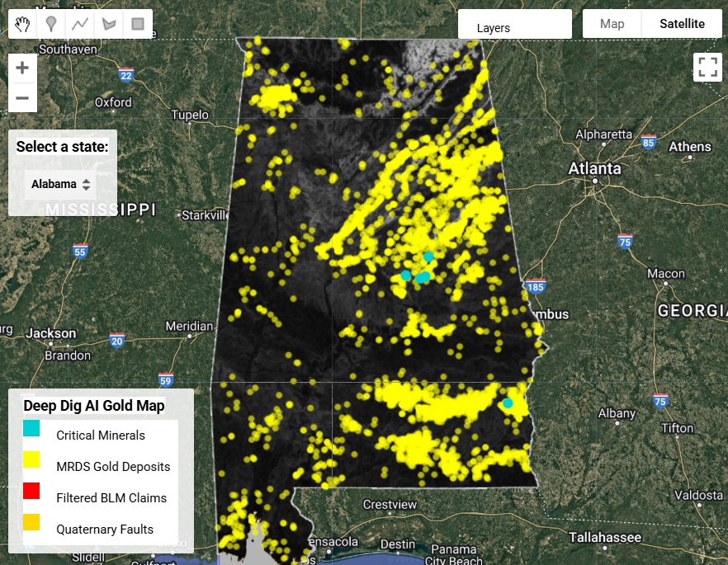The width and height of the screenshot is (728, 565).
Task: Click the Deep Dig AI Gold Map title
Action: pos(94,406)
